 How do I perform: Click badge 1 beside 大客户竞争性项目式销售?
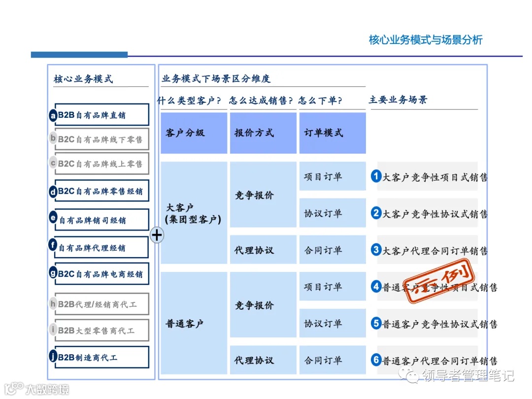tap(376, 176)
